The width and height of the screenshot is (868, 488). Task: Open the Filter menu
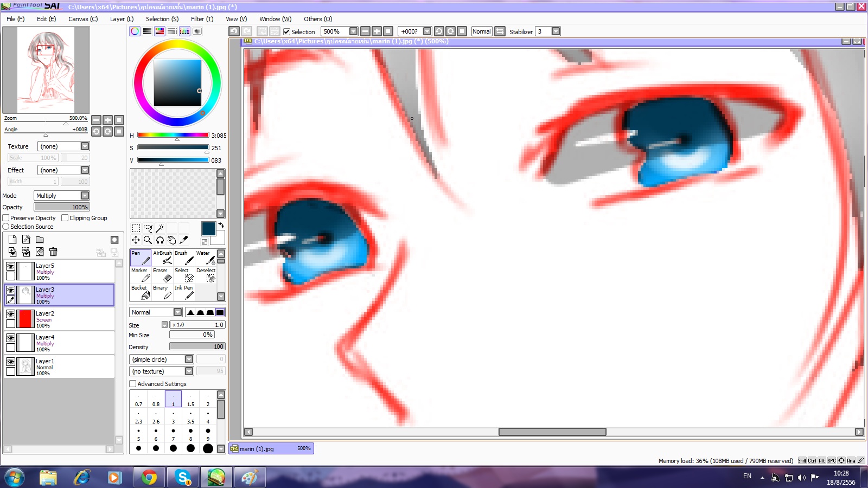tap(202, 19)
